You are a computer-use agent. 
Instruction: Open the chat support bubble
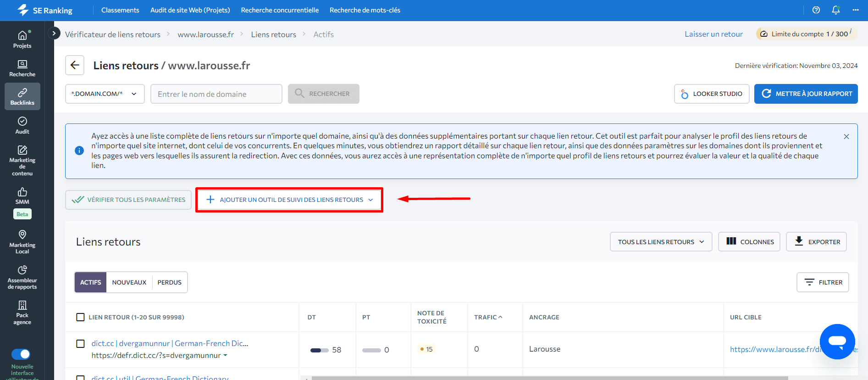point(837,341)
